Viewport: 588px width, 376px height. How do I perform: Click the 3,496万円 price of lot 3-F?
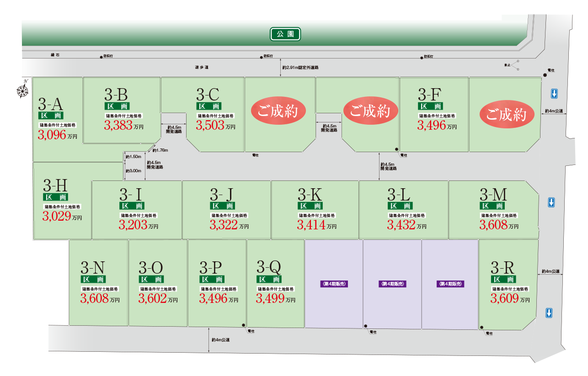(437, 125)
